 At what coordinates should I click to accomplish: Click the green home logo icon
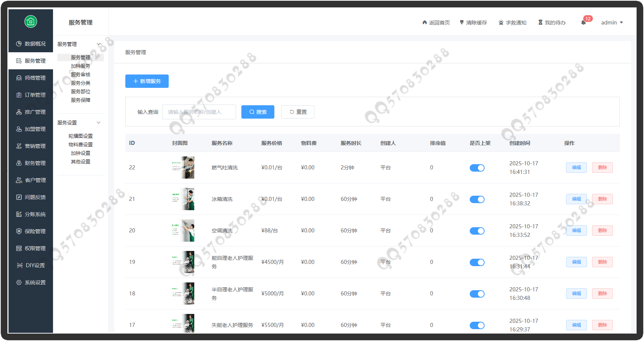[x=31, y=21]
